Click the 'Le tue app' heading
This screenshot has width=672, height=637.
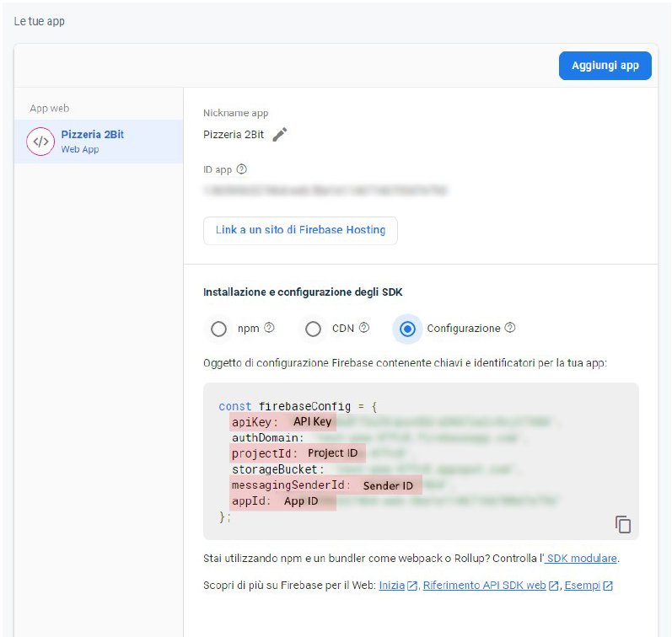(x=40, y=21)
